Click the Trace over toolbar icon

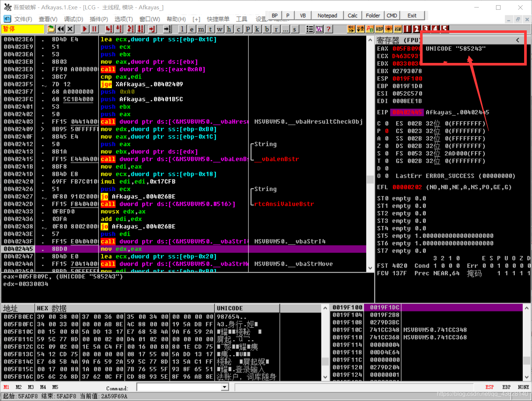pyautogui.click(x=140, y=29)
